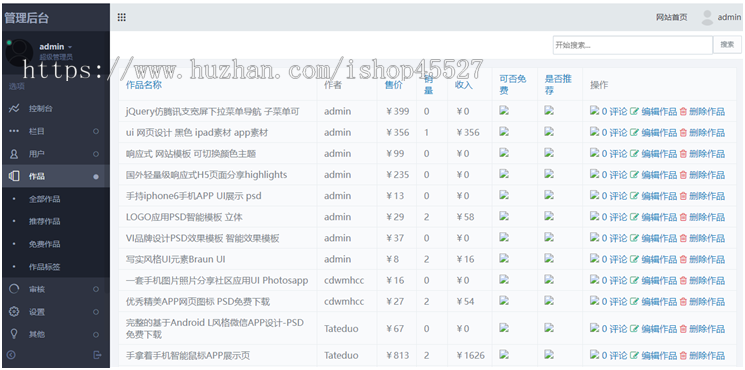Focus the 开始搜索 search input
745x370 pixels.
633,45
